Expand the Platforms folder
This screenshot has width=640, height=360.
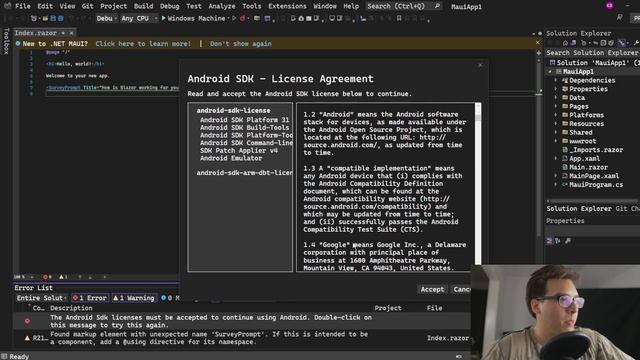pyautogui.click(x=556, y=115)
